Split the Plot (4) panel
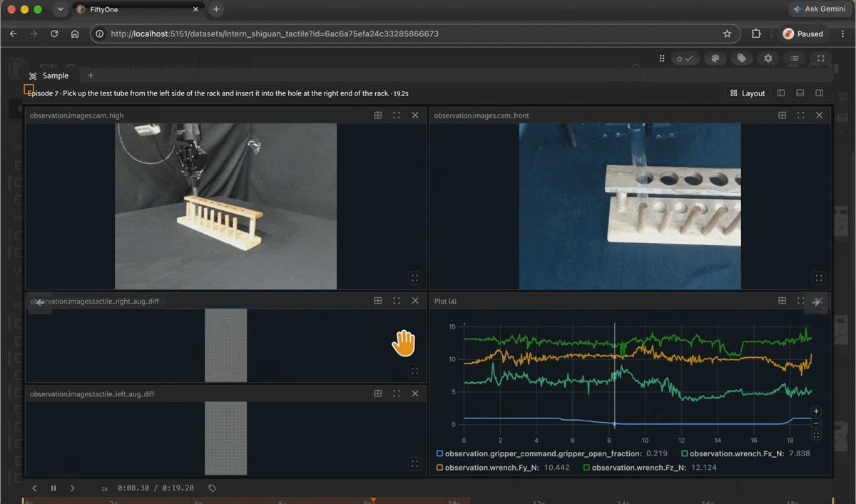 coord(782,301)
